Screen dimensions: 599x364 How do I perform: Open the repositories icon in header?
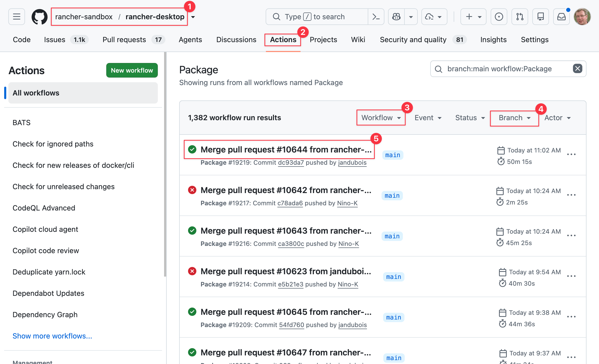click(x=540, y=17)
